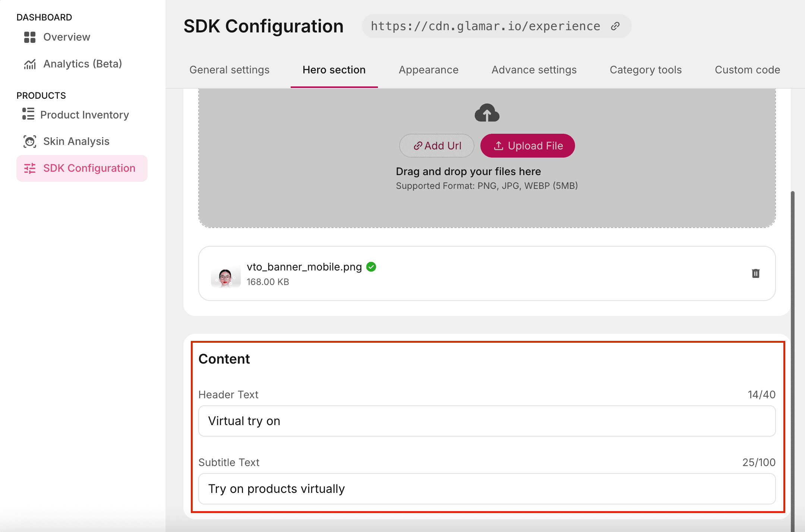Open the Advance settings tab
805x532 pixels.
coord(534,70)
